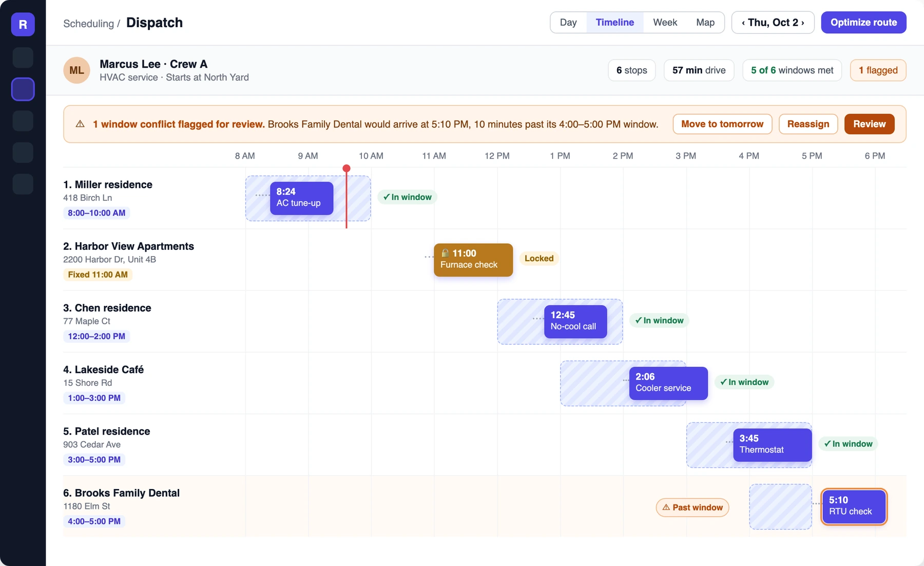Click the Past window badge on Brooks row

pos(692,508)
